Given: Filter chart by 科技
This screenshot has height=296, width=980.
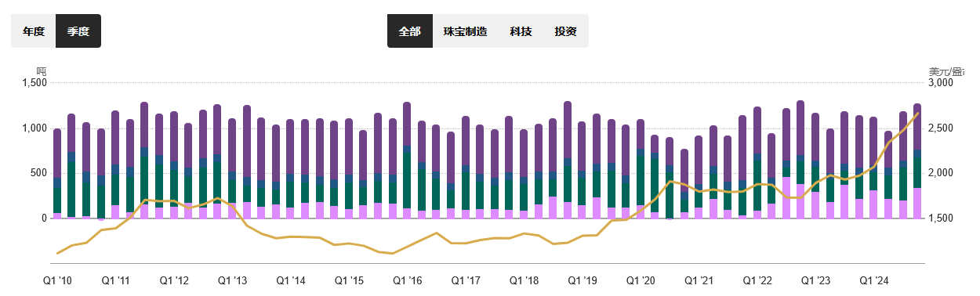Looking at the screenshot, I should pos(521,31).
